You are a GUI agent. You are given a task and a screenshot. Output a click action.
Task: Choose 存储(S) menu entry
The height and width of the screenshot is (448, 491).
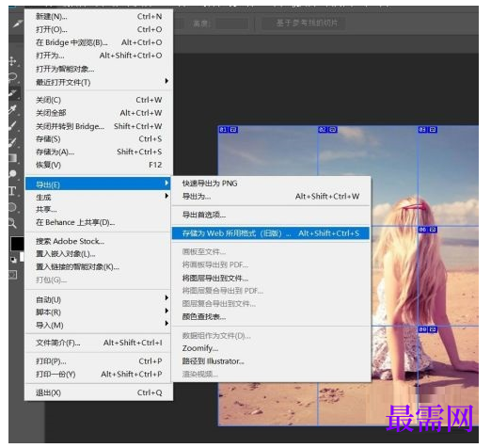(x=99, y=139)
